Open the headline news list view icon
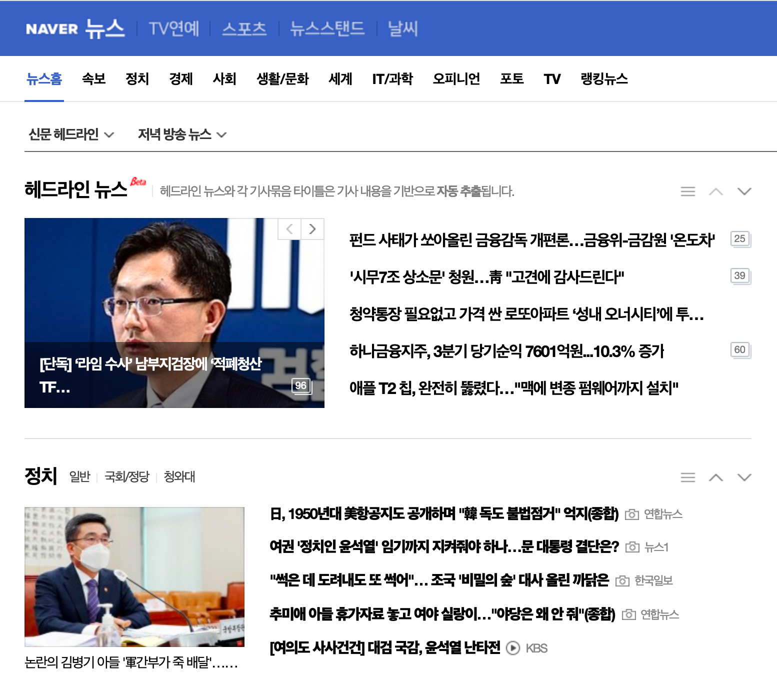Image resolution: width=777 pixels, height=700 pixels. [687, 191]
